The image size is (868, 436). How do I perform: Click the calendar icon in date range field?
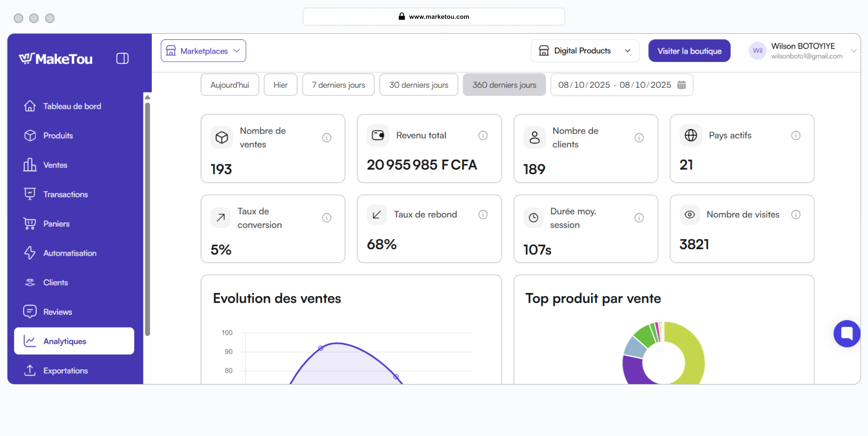(681, 85)
